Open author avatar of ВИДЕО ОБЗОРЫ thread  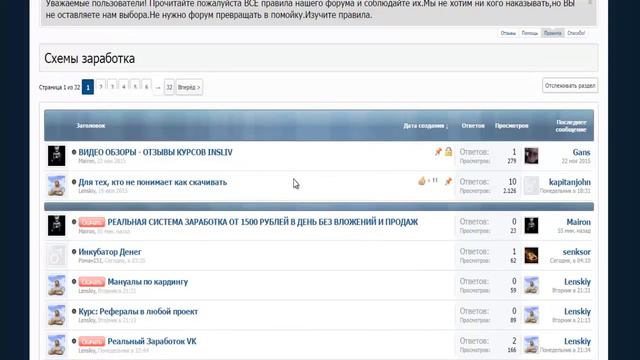tap(56, 156)
